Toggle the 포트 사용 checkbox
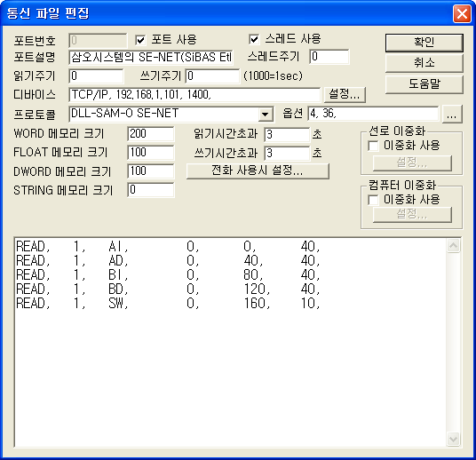476x460 pixels. coord(140,40)
